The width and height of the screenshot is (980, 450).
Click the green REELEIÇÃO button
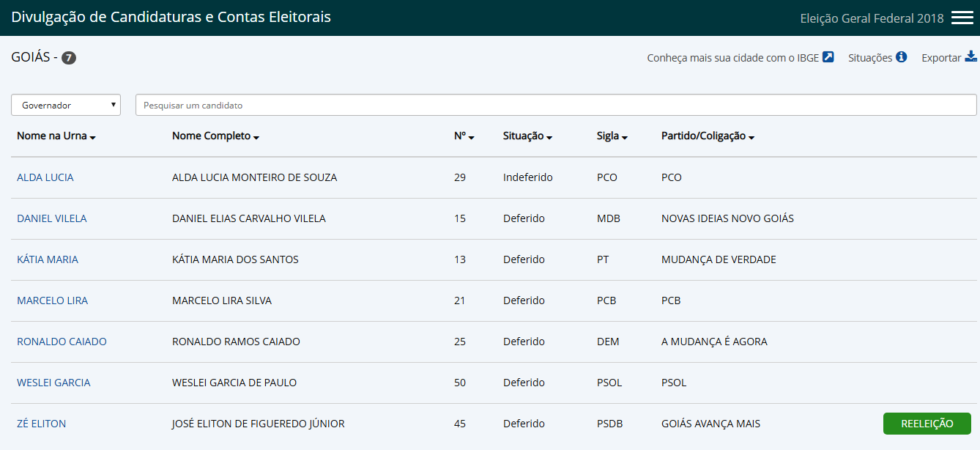[927, 424]
